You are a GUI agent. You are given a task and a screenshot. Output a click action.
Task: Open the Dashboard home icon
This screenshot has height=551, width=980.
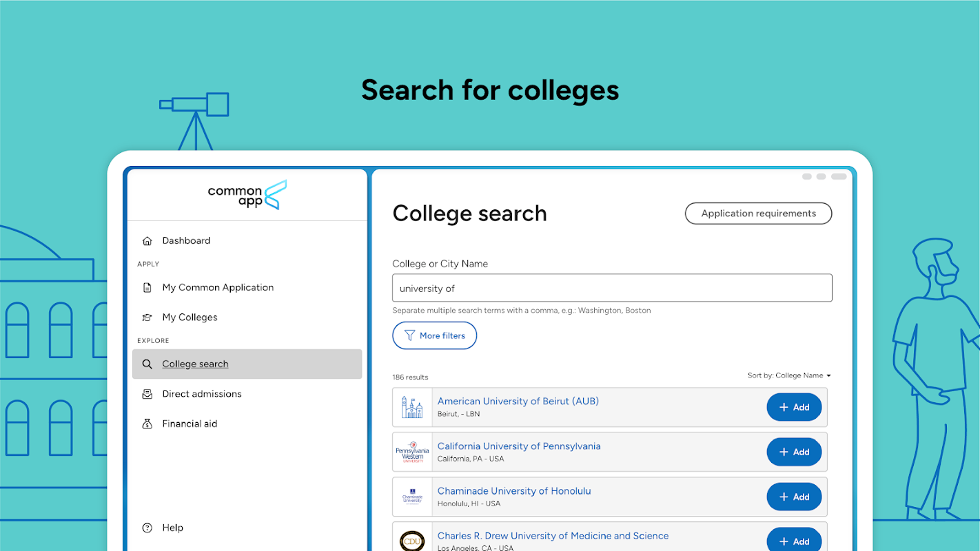[147, 241]
